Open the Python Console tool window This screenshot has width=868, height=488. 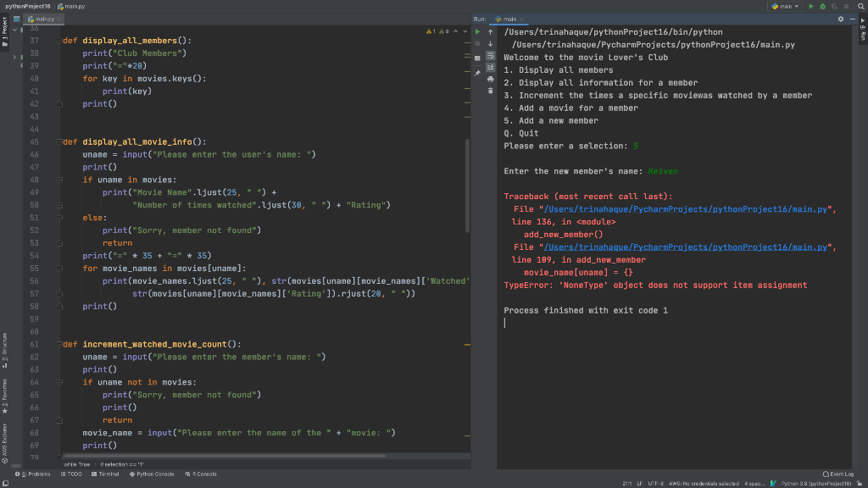[152, 474]
